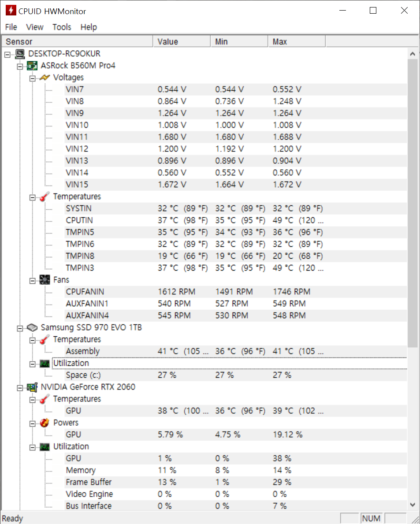
Task: Collapse the Powers group
Action: 33,424
